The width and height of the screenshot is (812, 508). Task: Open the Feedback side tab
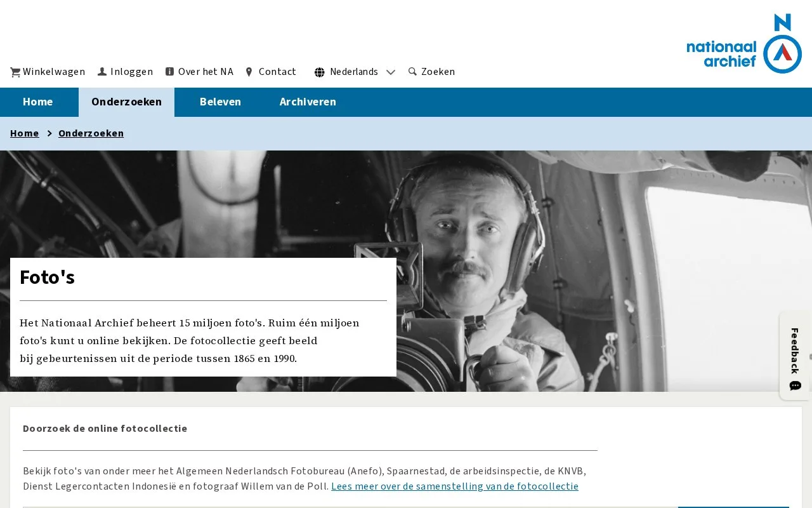[x=795, y=356]
